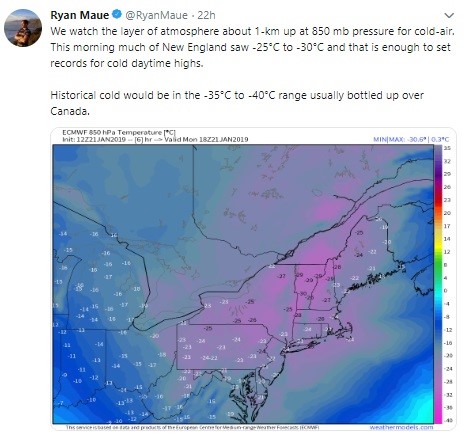Click the Historical cold paragraph text
The width and height of the screenshot is (464, 436).
237,103
